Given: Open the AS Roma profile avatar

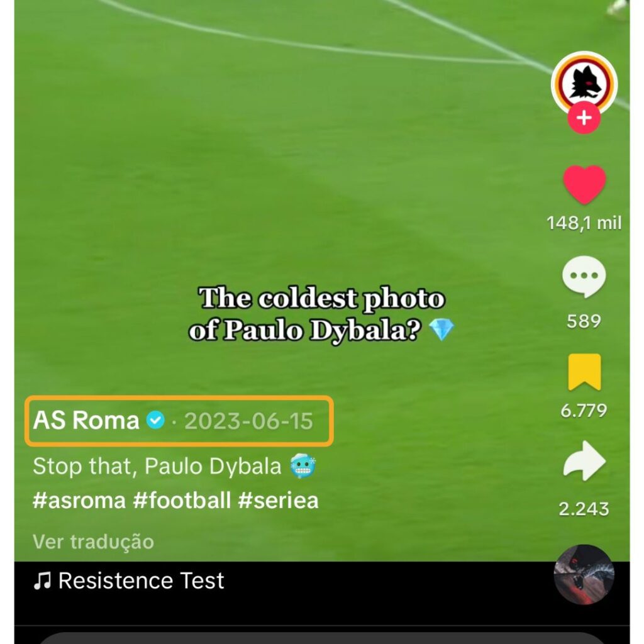Looking at the screenshot, I should pyautogui.click(x=584, y=84).
